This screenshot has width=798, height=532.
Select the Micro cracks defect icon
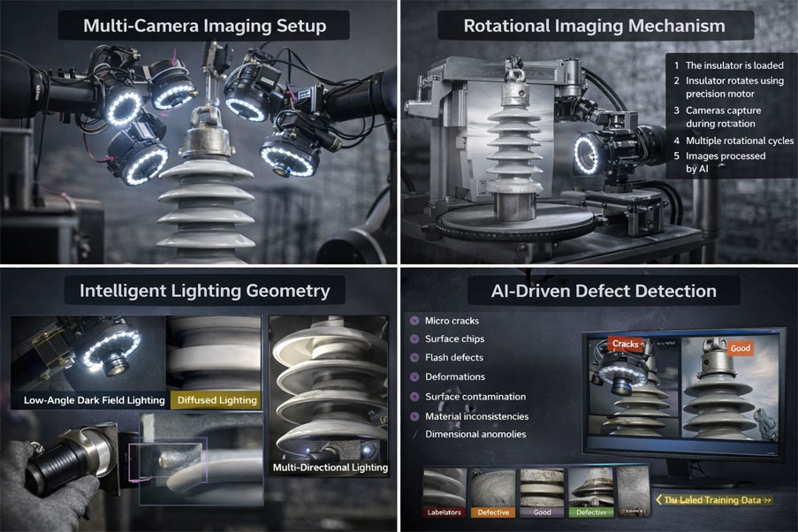(414, 321)
